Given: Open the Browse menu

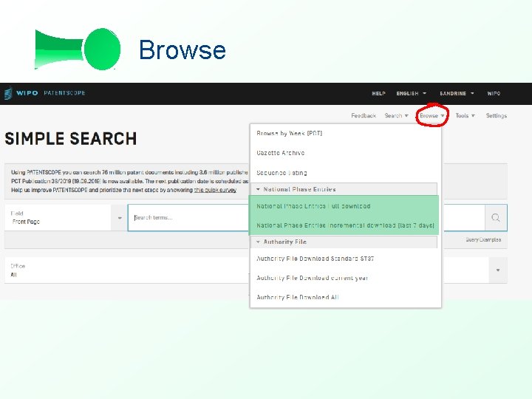Looking at the screenshot, I should (x=432, y=116).
